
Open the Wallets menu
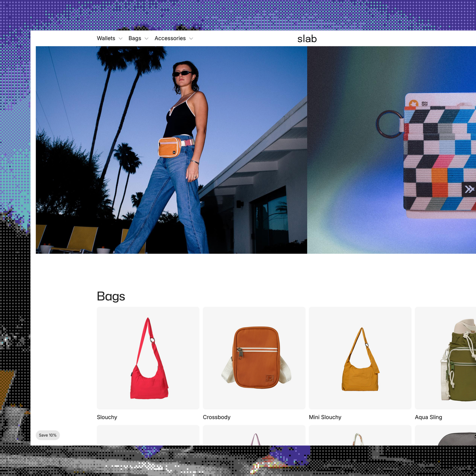tap(106, 38)
